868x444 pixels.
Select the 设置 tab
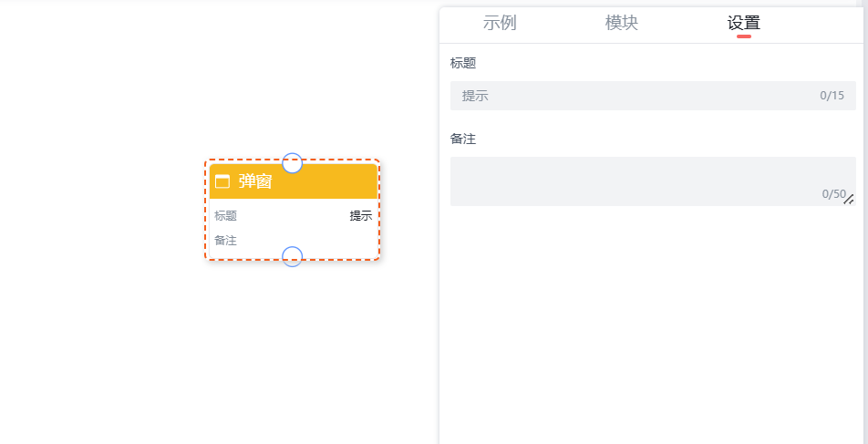(x=743, y=24)
